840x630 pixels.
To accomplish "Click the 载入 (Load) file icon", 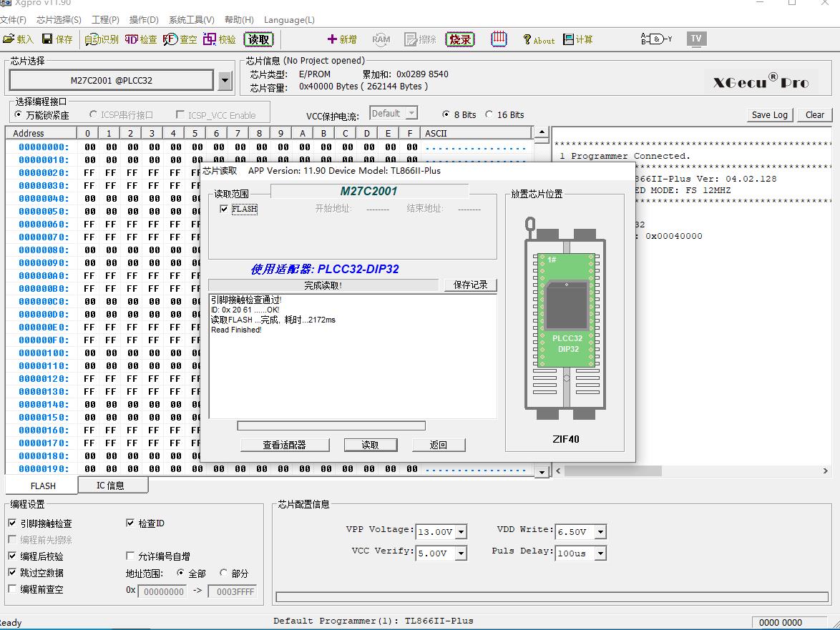I will (9, 39).
